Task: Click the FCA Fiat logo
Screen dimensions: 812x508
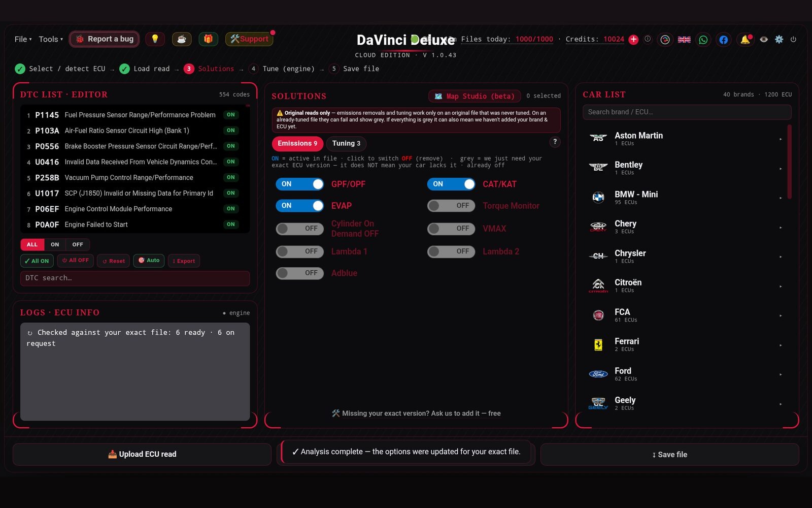Action: (598, 315)
